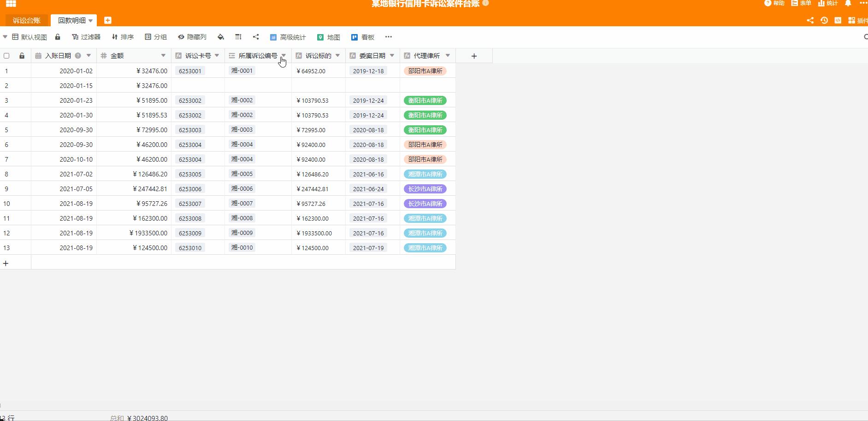Screen dimensions: 868x421
Task: Open the toolbar more options ellipsis
Action: point(389,37)
